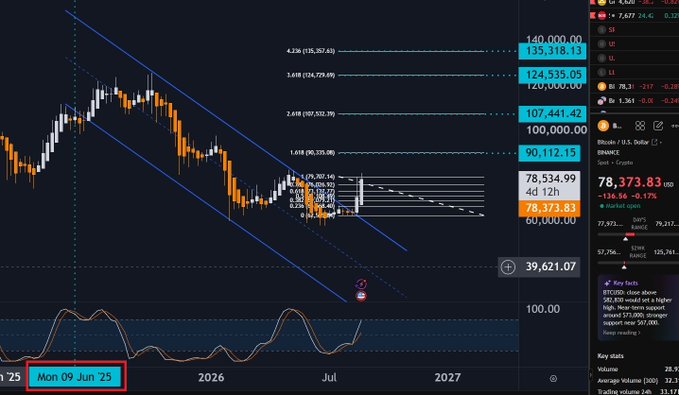Click the dashed white projection arrow line

coord(411,196)
